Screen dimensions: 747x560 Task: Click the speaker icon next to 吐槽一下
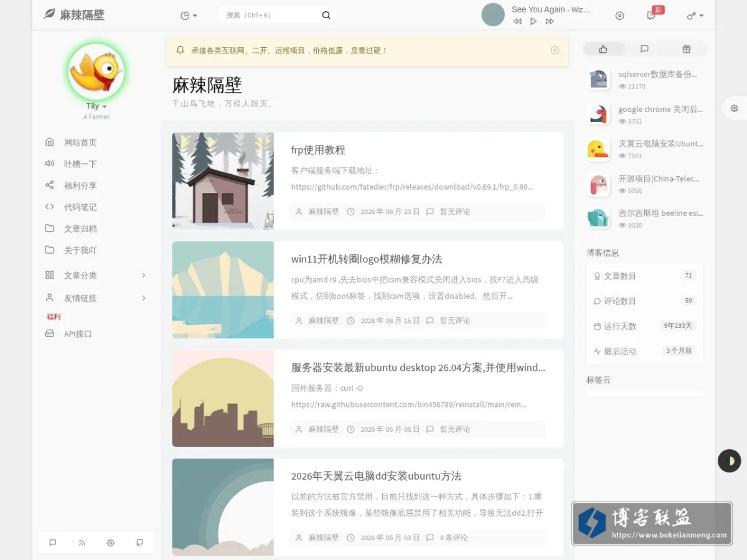(x=50, y=164)
